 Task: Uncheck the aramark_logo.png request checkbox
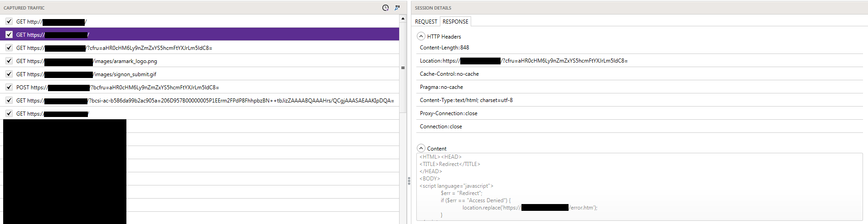click(x=9, y=61)
